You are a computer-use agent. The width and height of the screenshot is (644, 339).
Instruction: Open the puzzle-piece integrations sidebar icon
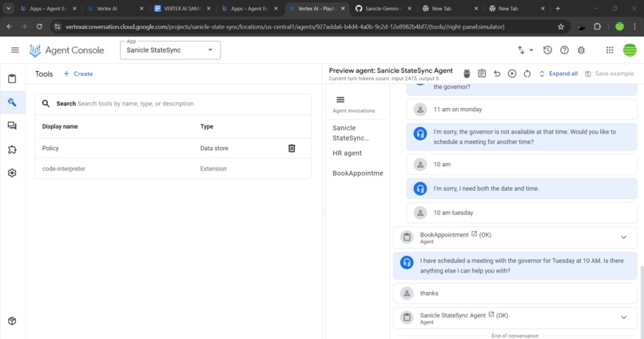click(x=12, y=150)
